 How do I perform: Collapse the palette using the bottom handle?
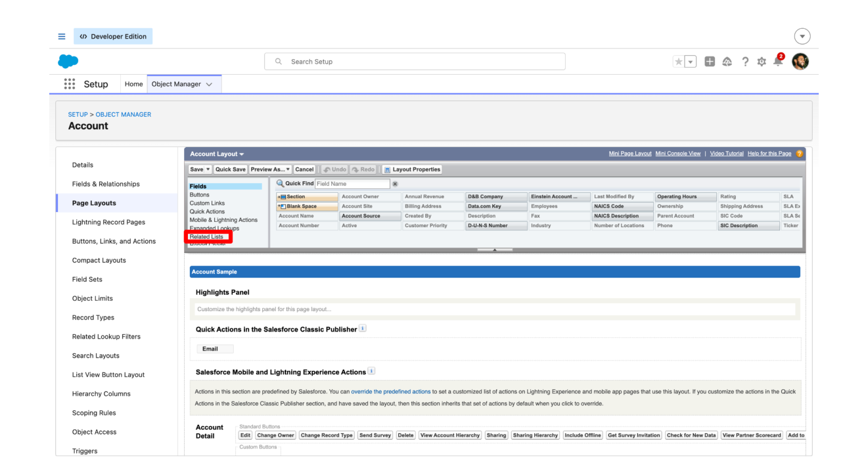495,249
